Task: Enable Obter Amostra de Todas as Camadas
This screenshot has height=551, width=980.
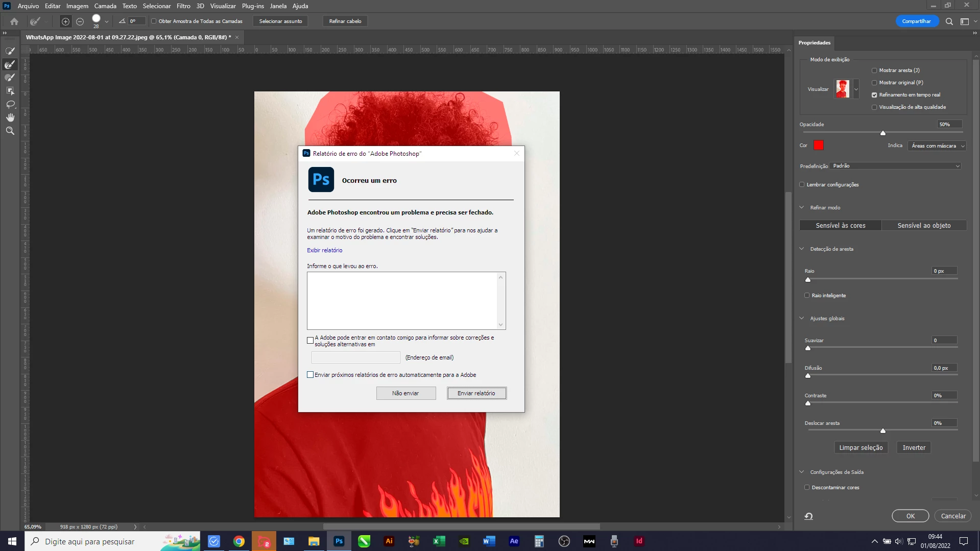Action: (154, 21)
